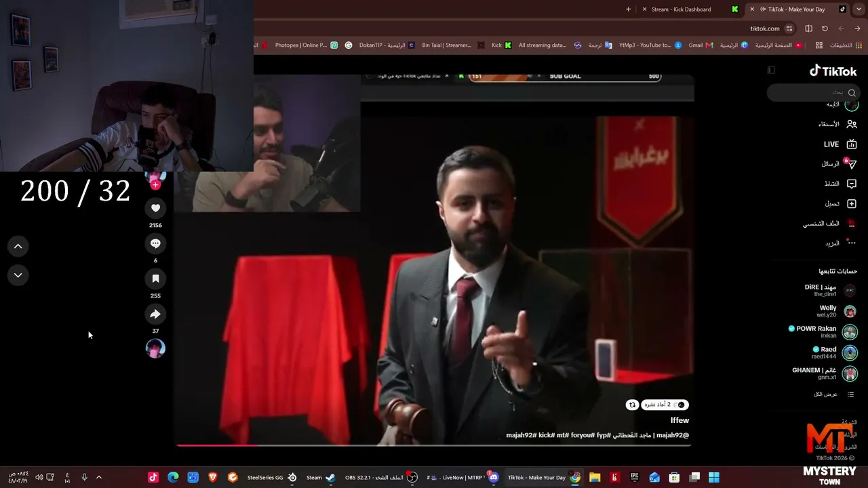Open the video comments bubble icon
Image resolution: width=868 pixels, height=488 pixels.
coord(155,243)
